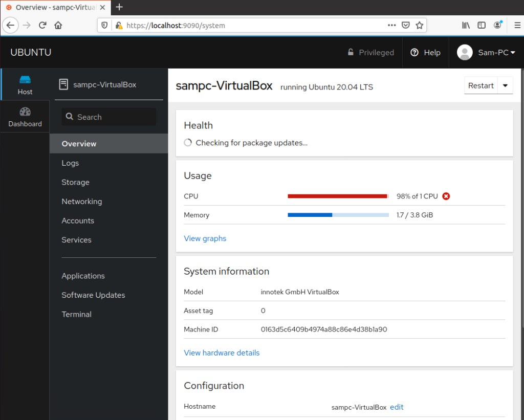Click View hardware details link
The height and width of the screenshot is (420, 524).
point(222,352)
